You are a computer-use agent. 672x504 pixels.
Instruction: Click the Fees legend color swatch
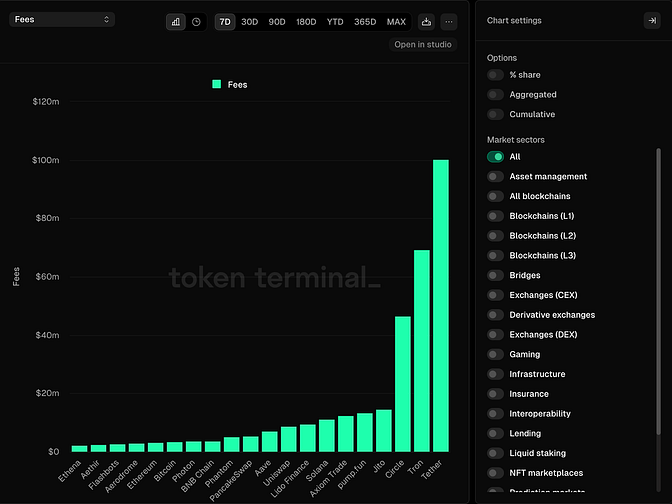(217, 84)
